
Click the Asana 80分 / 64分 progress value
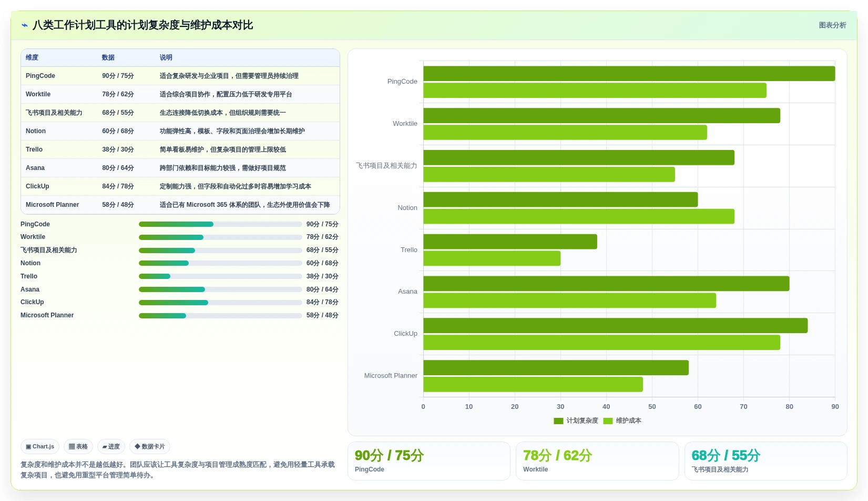(322, 289)
